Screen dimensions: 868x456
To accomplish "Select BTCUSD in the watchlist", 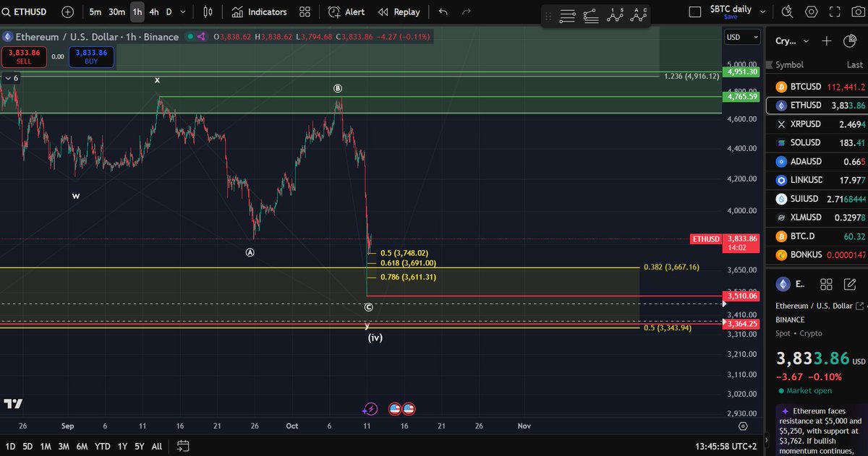I will [817, 87].
